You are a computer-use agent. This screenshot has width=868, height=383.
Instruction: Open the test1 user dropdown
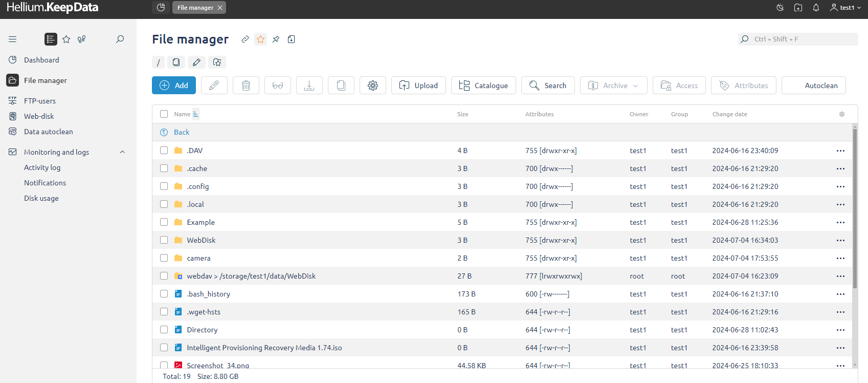point(845,7)
